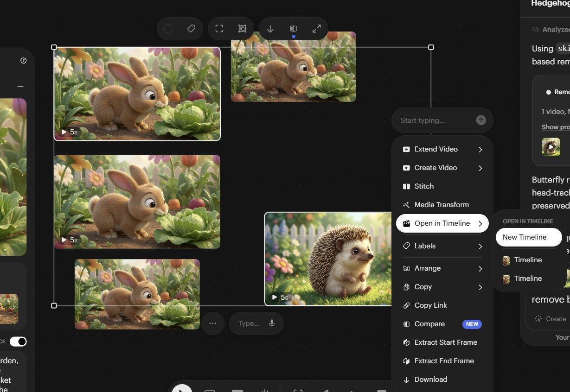570x392 pixels.
Task: Toggle the switch in the left panel
Action: click(x=18, y=341)
